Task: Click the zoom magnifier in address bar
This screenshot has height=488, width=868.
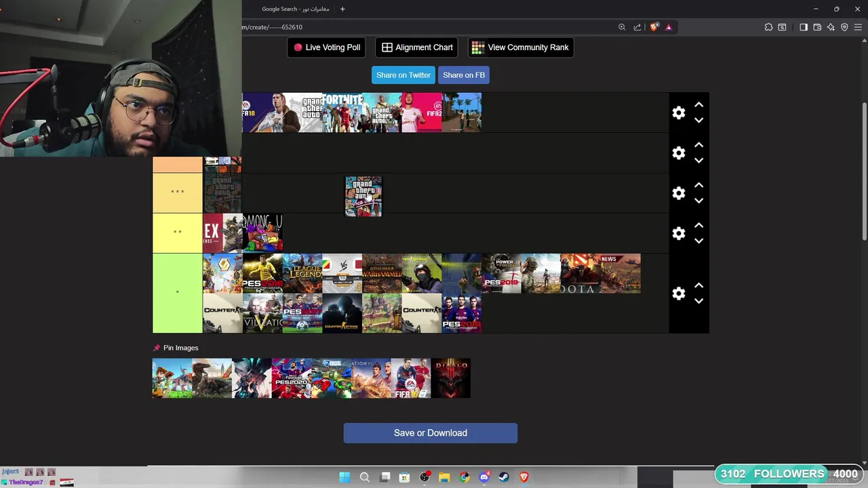Action: click(x=622, y=27)
